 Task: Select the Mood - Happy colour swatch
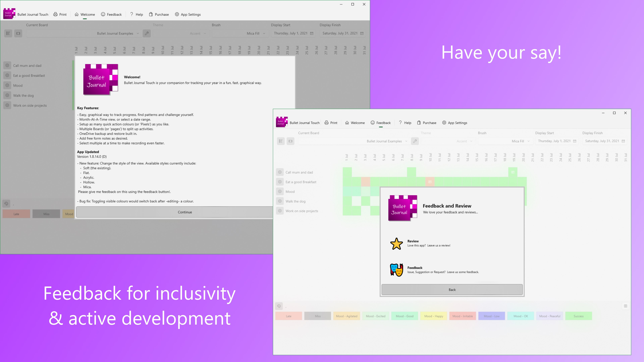[434, 316]
